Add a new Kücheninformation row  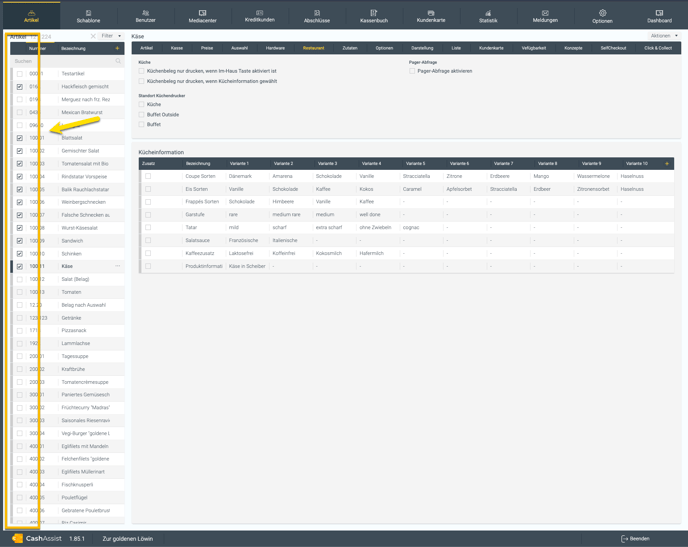coord(667,163)
